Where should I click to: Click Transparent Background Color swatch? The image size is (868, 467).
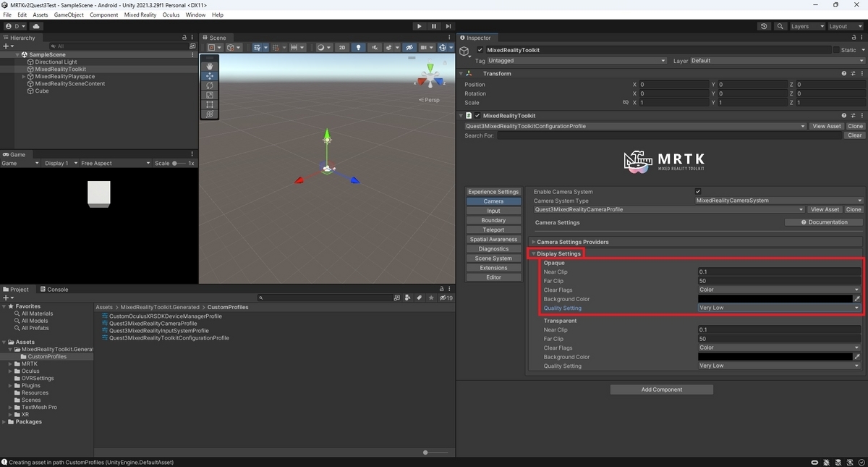tap(775, 356)
